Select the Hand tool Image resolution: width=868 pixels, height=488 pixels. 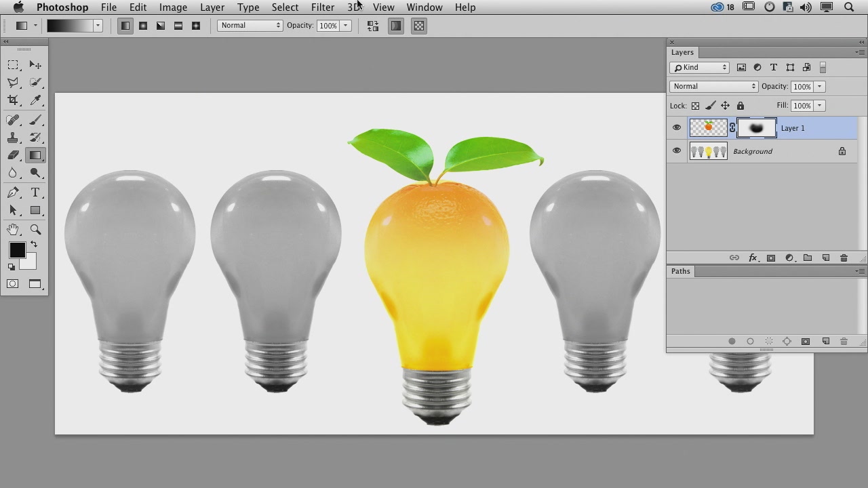13,230
